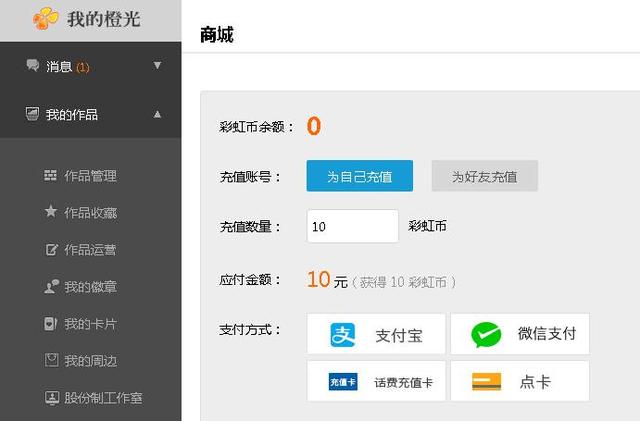
Task: Go to 我的徽章 in sidebar
Action: pyautogui.click(x=91, y=287)
